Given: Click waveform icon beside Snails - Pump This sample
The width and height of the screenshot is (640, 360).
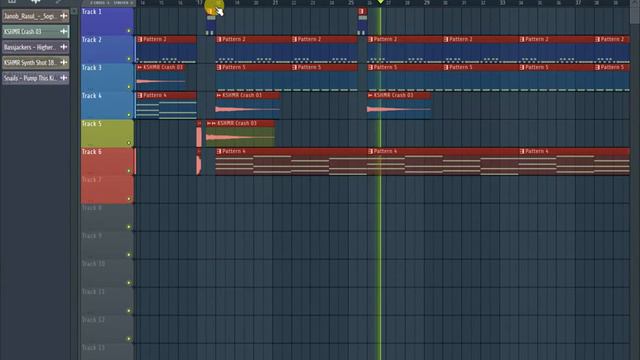Looking at the screenshot, I should point(64,78).
